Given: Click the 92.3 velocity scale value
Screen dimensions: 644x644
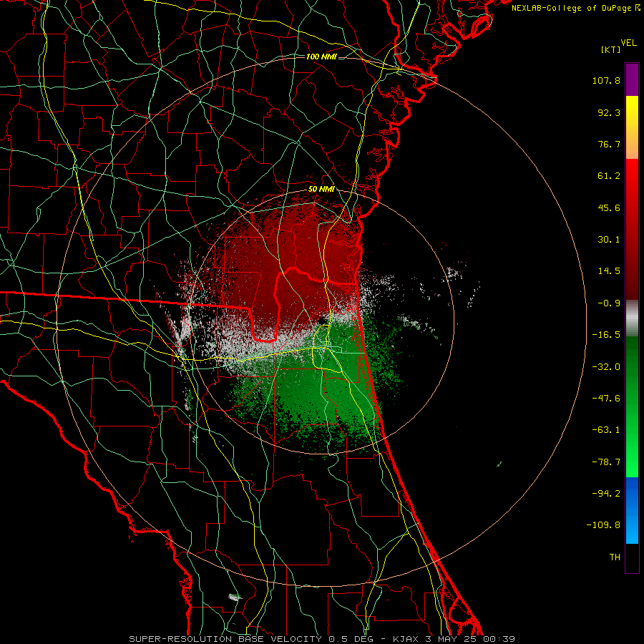Looking at the screenshot, I should pyautogui.click(x=609, y=112).
